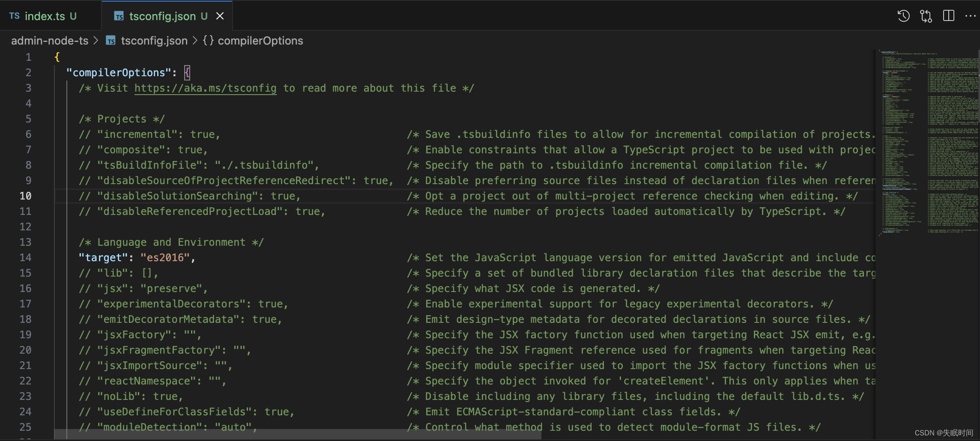
Task: Click the commented "jsx": "preserve" line
Action: pyautogui.click(x=143, y=289)
